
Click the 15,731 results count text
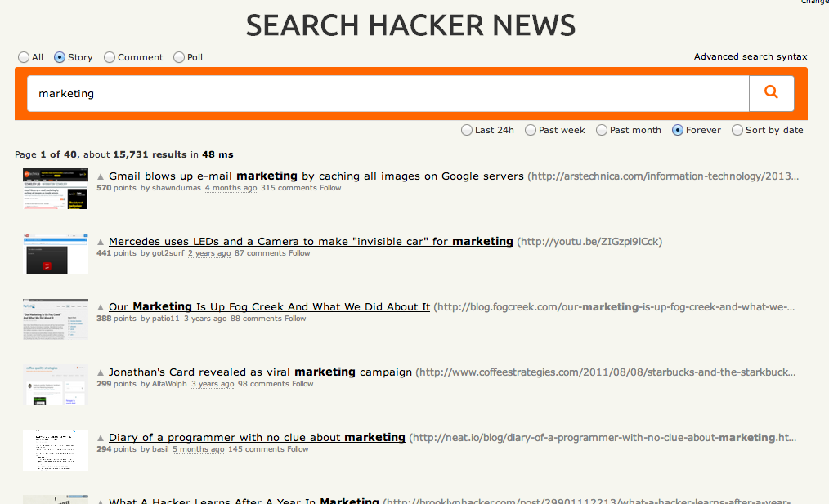coord(150,154)
